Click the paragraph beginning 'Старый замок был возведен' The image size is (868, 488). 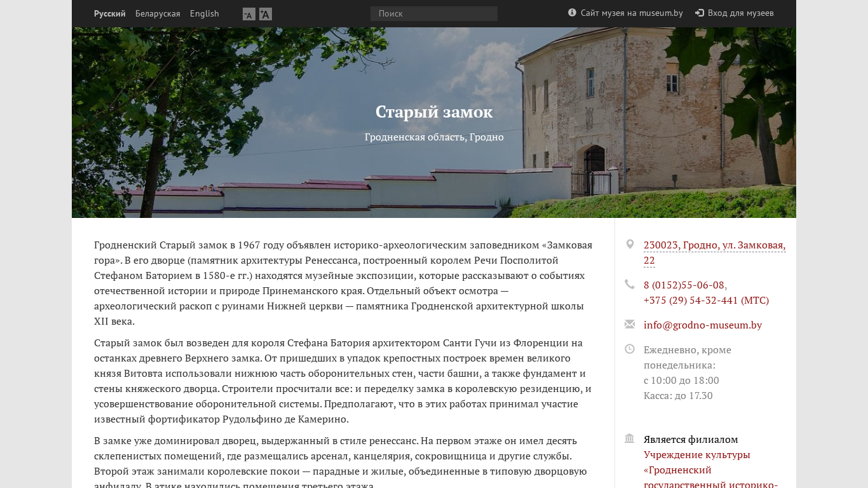point(343,381)
